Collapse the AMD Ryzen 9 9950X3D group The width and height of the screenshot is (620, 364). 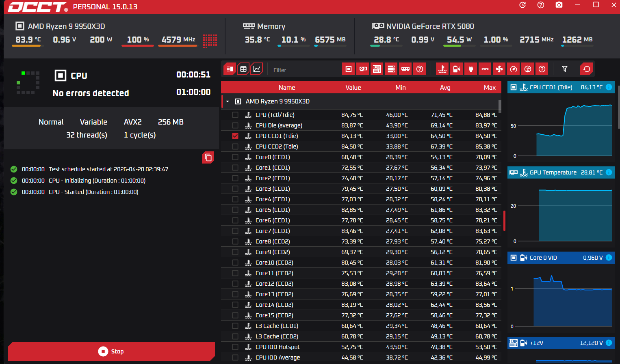228,101
